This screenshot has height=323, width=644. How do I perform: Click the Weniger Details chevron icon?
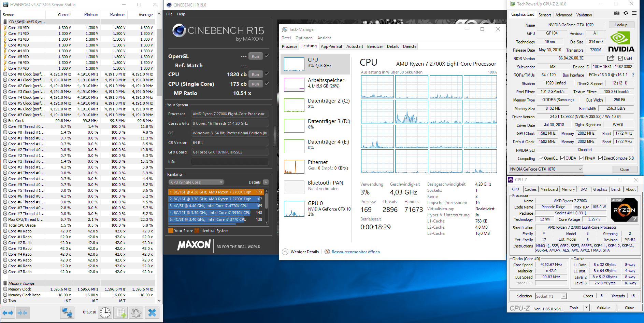coord(285,252)
